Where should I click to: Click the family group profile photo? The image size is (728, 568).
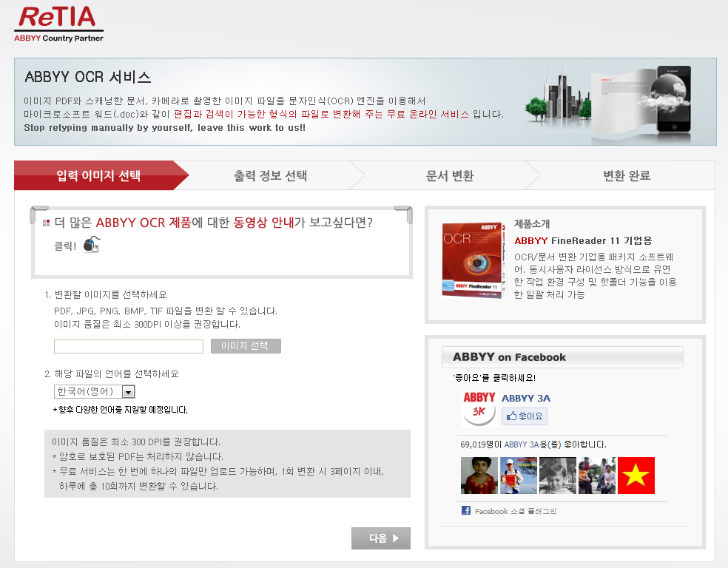coord(597,476)
